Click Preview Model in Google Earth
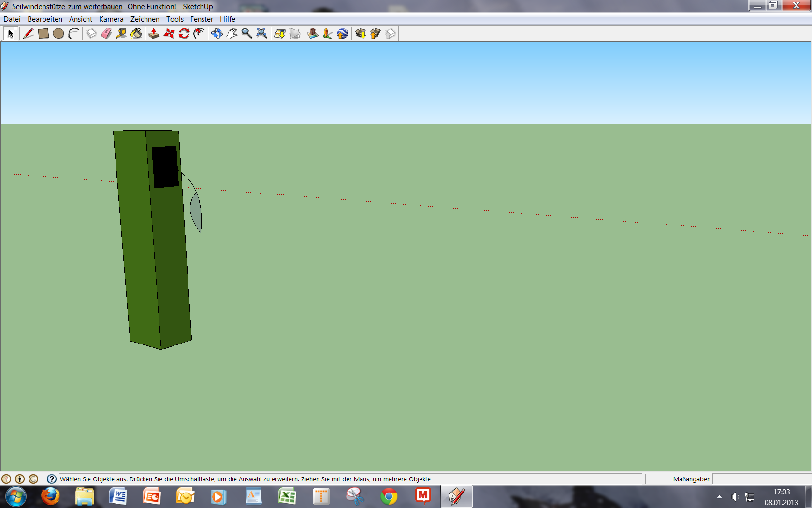812x508 pixels. [x=343, y=33]
